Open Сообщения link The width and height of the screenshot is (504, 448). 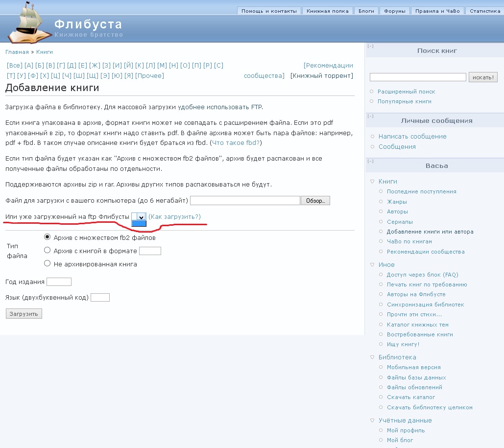click(397, 147)
